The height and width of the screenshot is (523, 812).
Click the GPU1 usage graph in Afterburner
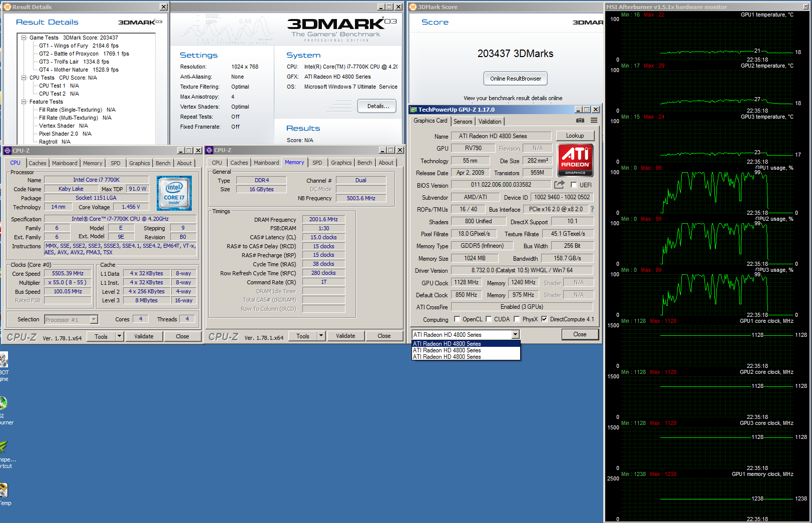point(707,192)
